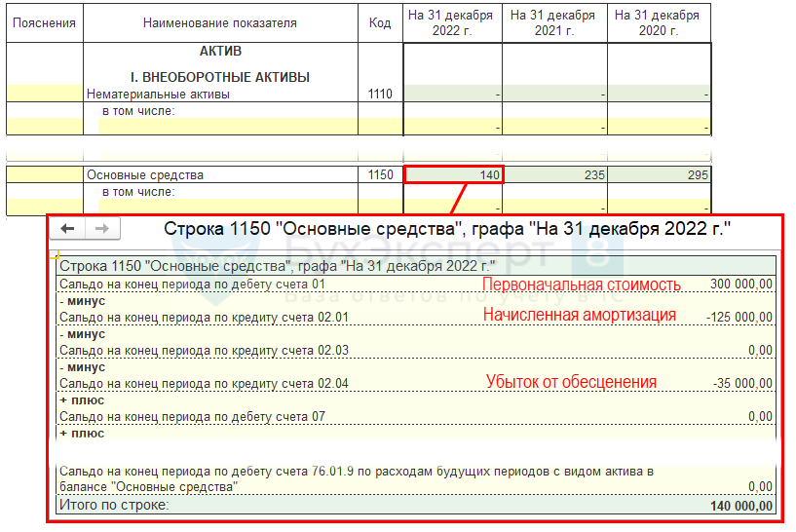Viewport: 796px width, 532px height.
Task: Click the back arrow in the breakdown window
Action: [68, 228]
